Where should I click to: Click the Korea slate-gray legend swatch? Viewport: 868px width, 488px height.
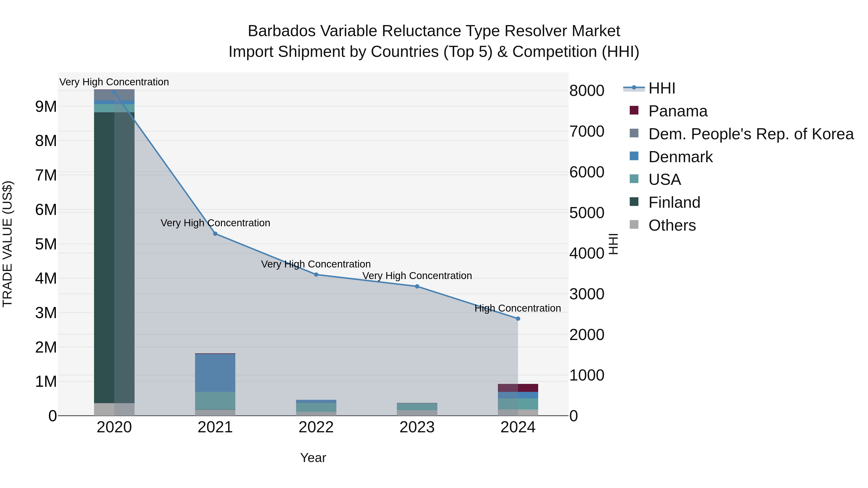coord(634,133)
